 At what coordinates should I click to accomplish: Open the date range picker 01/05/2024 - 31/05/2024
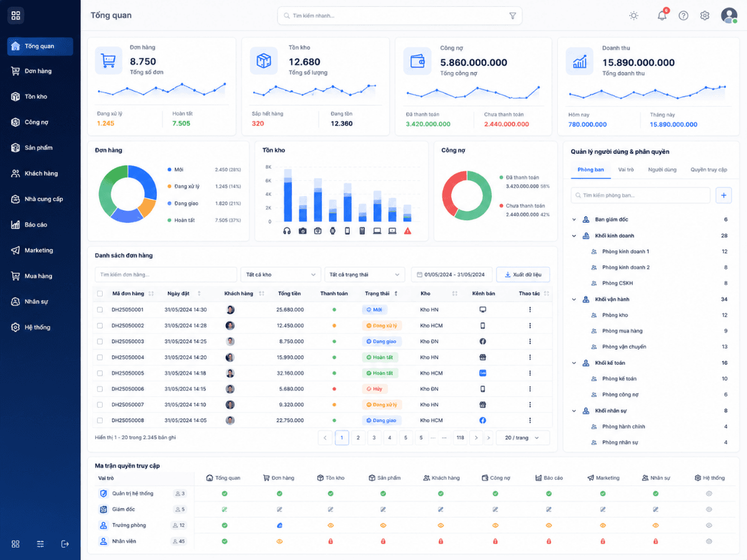point(452,274)
